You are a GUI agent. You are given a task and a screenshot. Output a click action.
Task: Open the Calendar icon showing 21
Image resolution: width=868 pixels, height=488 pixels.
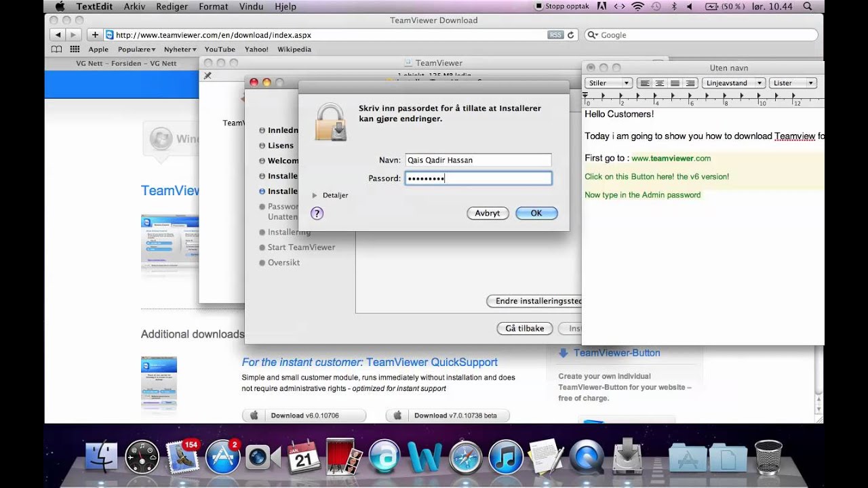[x=304, y=457]
